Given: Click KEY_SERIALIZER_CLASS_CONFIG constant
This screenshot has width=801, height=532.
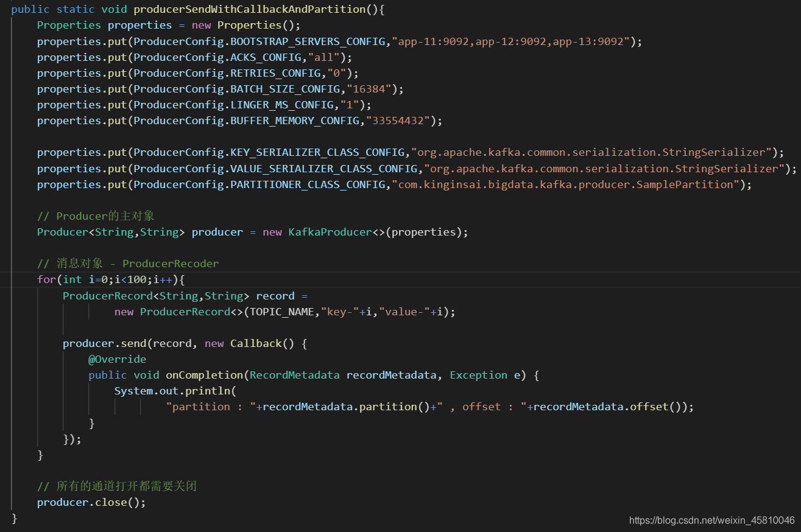Looking at the screenshot, I should pos(317,152).
